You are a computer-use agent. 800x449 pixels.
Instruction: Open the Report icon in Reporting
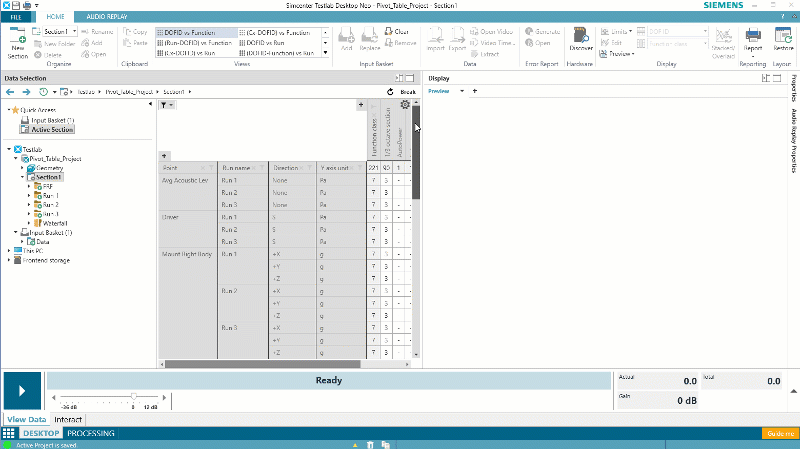coord(754,38)
